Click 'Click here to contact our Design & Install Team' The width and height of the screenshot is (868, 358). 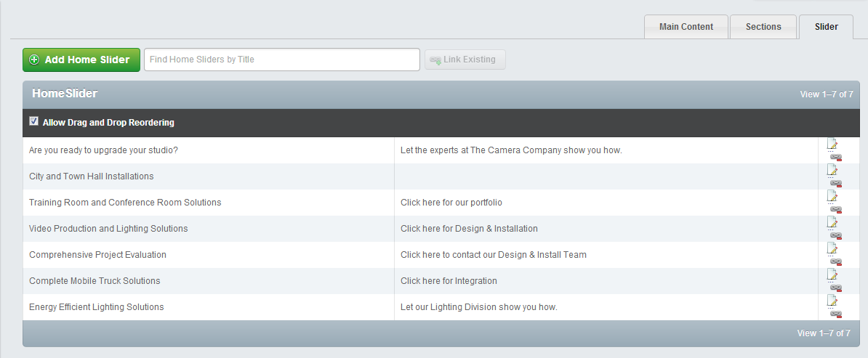click(x=493, y=255)
